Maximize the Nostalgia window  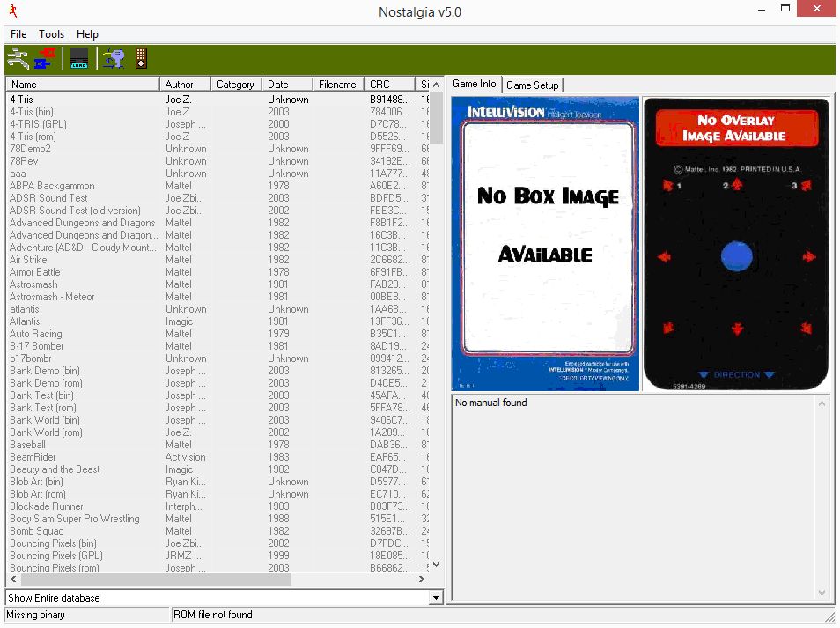(x=785, y=9)
